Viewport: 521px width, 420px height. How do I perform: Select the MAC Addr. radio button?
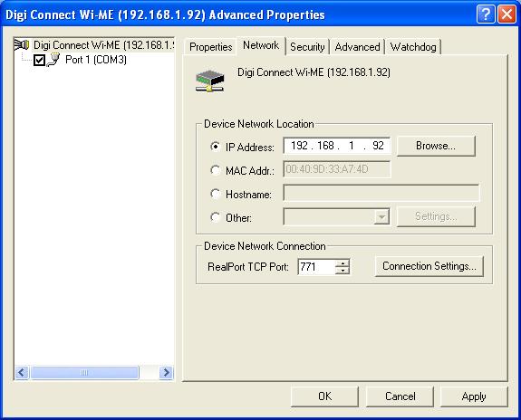pos(216,170)
